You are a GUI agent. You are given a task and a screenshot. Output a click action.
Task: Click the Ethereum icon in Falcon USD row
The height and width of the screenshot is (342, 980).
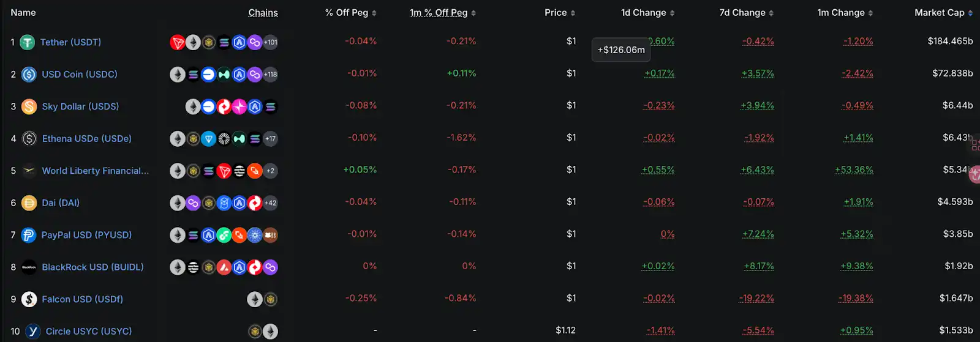(255, 299)
